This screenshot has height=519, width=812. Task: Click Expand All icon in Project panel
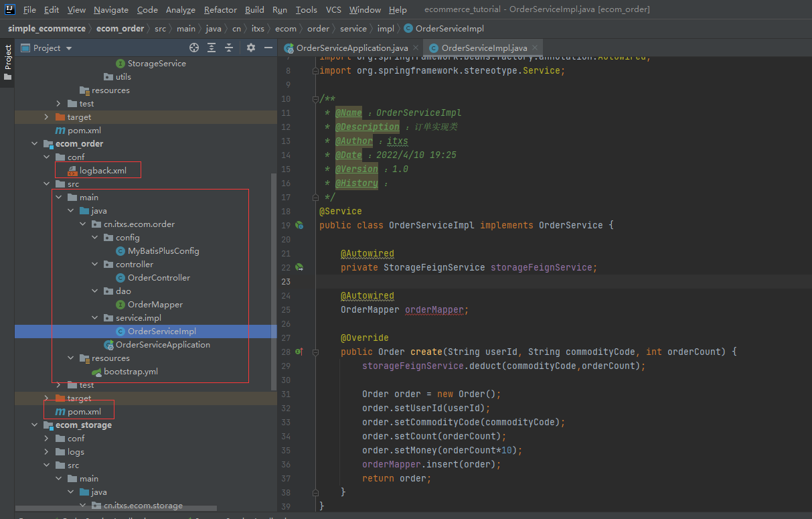click(x=212, y=48)
